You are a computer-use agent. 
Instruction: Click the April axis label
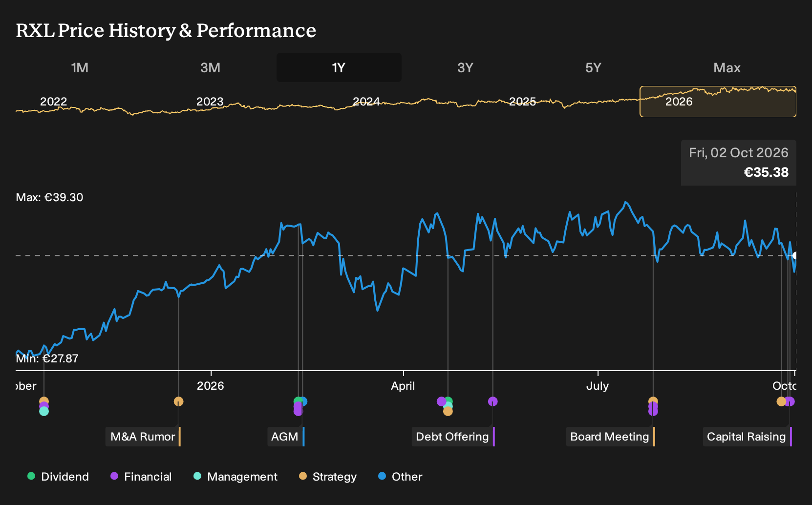[x=403, y=386]
